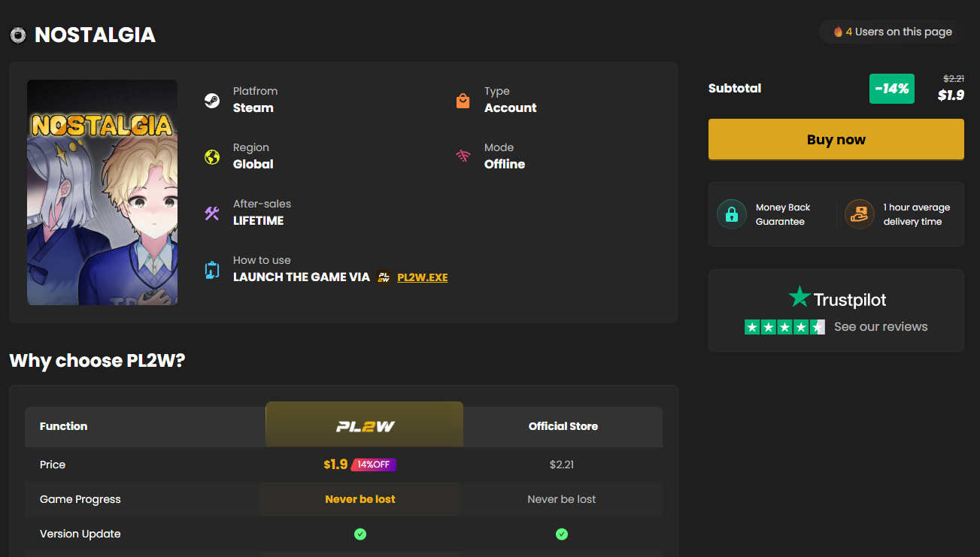The image size is (980, 557).
Task: Click the PL2W Version Update green checkmark
Action: pos(360,534)
